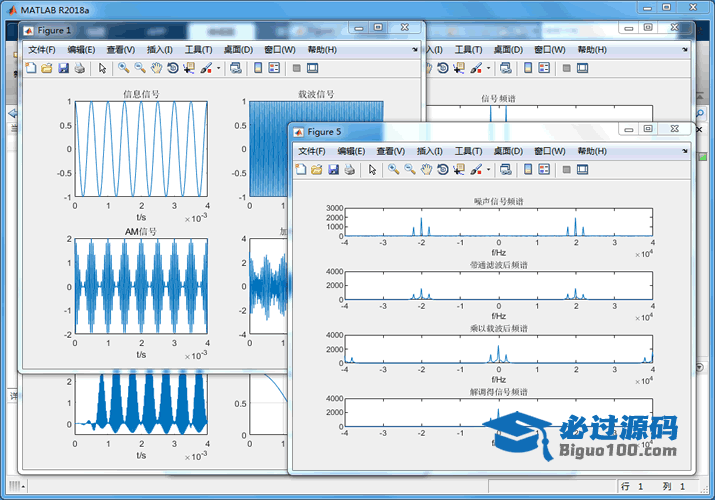Select the Rotate 3D tool in Figure 1
The width and height of the screenshot is (715, 500).
coord(172,68)
